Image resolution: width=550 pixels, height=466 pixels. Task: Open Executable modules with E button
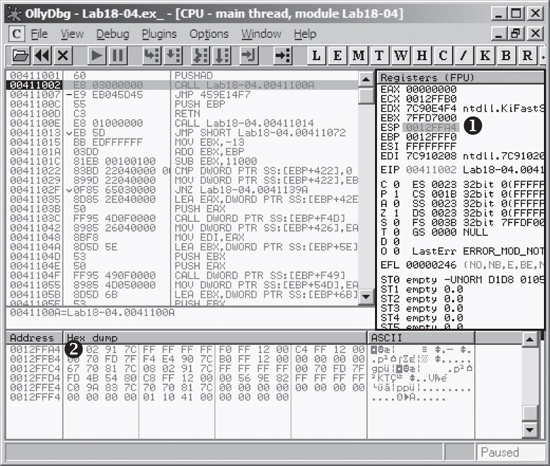(x=337, y=55)
